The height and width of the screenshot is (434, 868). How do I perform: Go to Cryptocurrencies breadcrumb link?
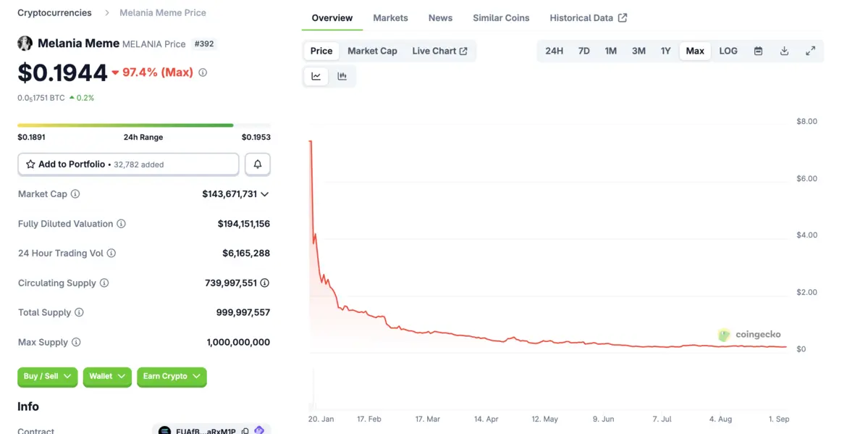[54, 12]
